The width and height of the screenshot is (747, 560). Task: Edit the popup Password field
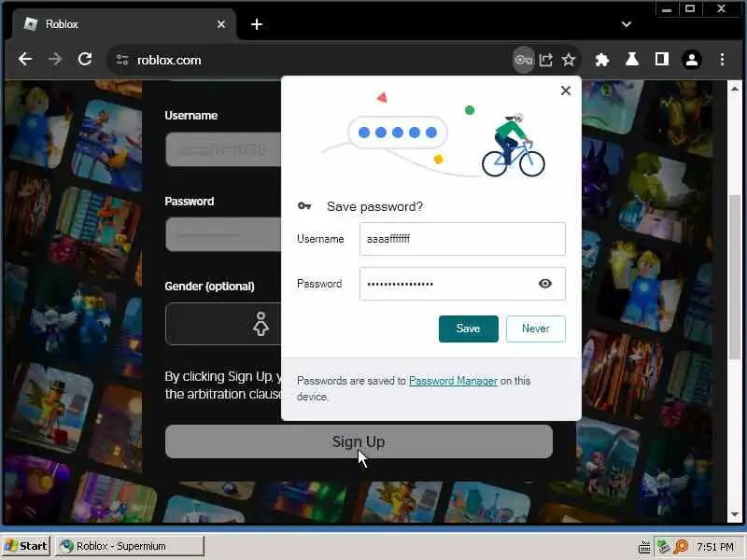point(462,284)
